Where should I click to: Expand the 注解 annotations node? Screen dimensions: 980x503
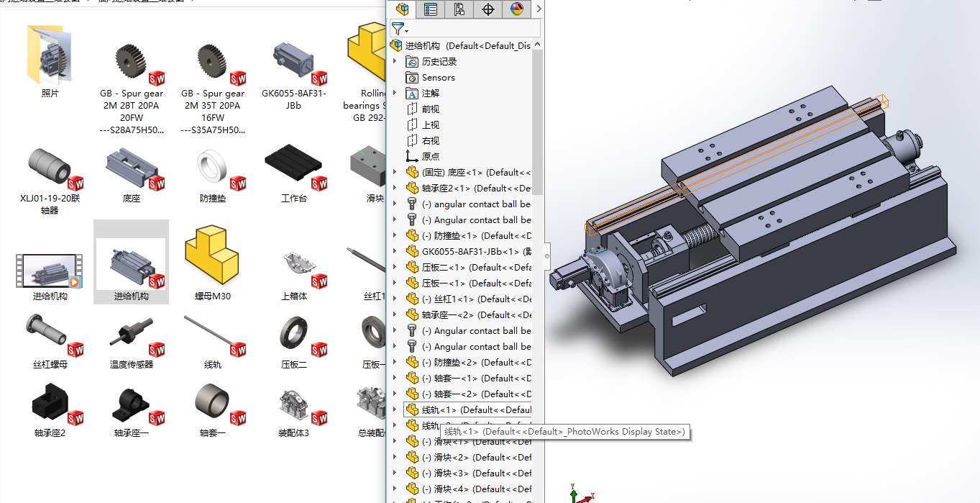394,94
